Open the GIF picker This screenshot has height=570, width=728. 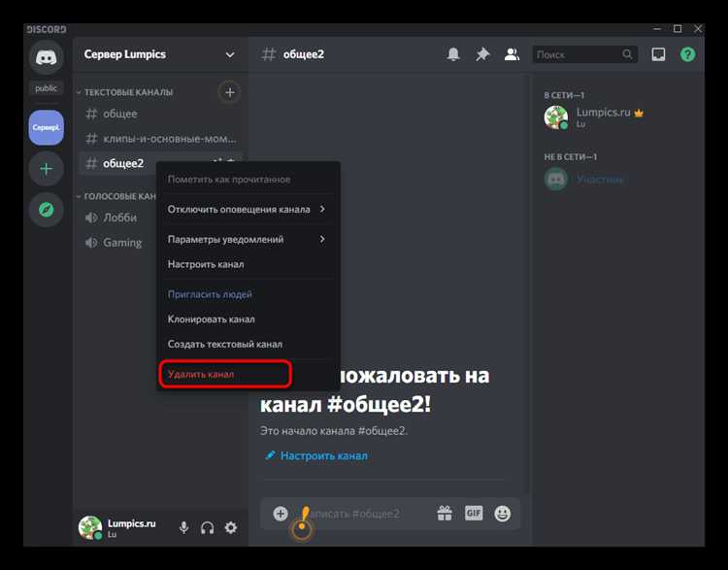click(x=474, y=514)
